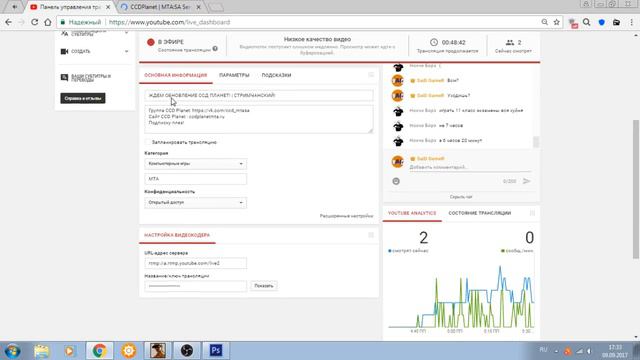Image resolution: width=640 pixels, height=360 pixels.
Task: Switch to the Параметры tab
Action: [x=234, y=75]
